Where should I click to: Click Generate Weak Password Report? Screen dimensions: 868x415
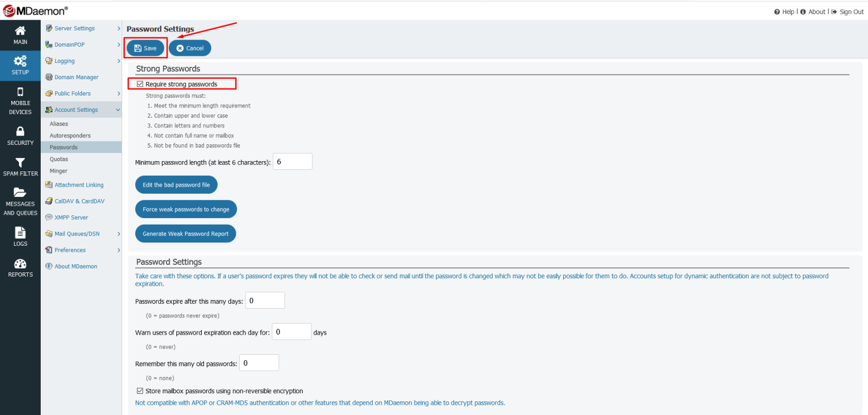click(x=186, y=234)
